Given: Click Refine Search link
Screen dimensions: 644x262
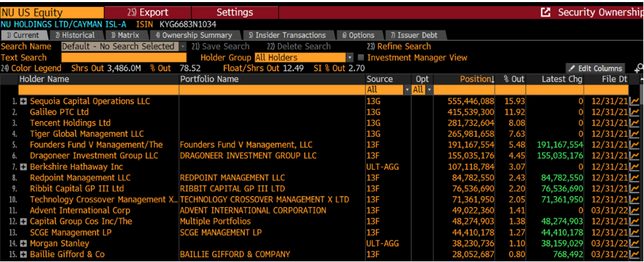Looking at the screenshot, I should pos(399,47).
